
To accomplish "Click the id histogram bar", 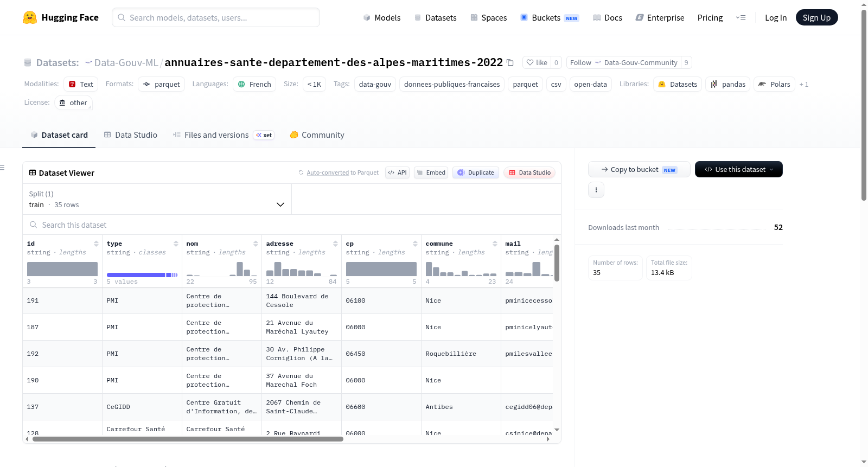I will click(62, 269).
